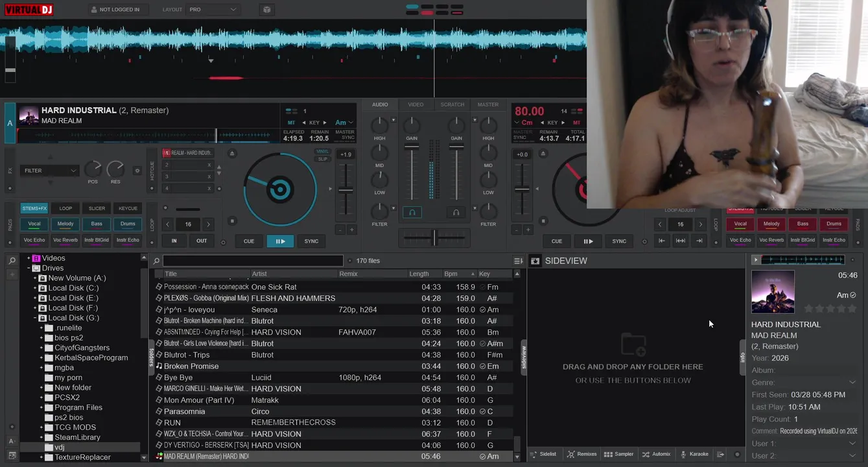Toggle SLIP mode on deck A

[322, 159]
